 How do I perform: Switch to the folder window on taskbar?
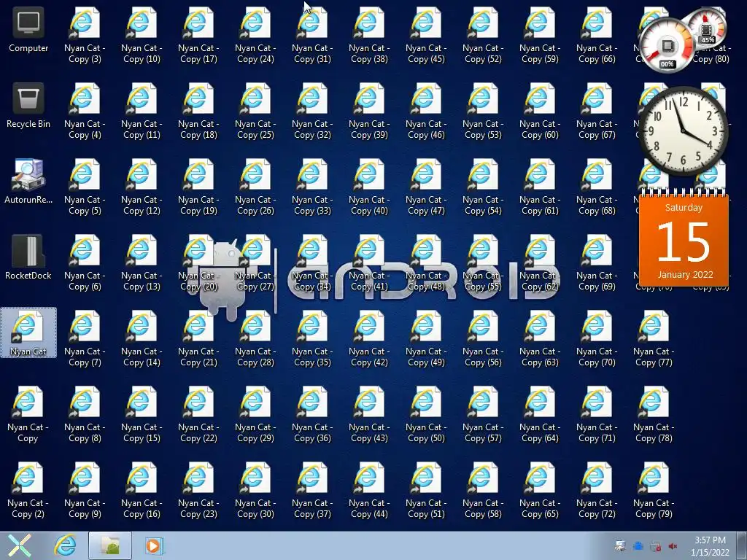pos(110,545)
